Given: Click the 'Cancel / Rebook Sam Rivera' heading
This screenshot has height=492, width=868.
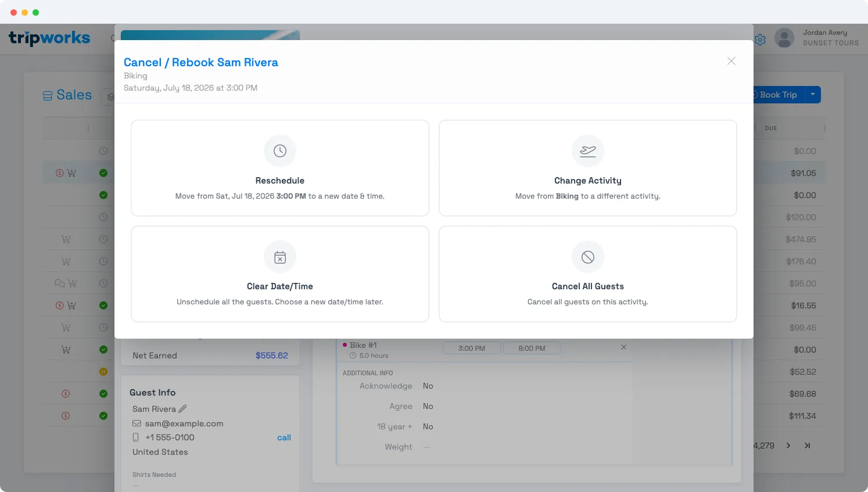Looking at the screenshot, I should click(201, 62).
